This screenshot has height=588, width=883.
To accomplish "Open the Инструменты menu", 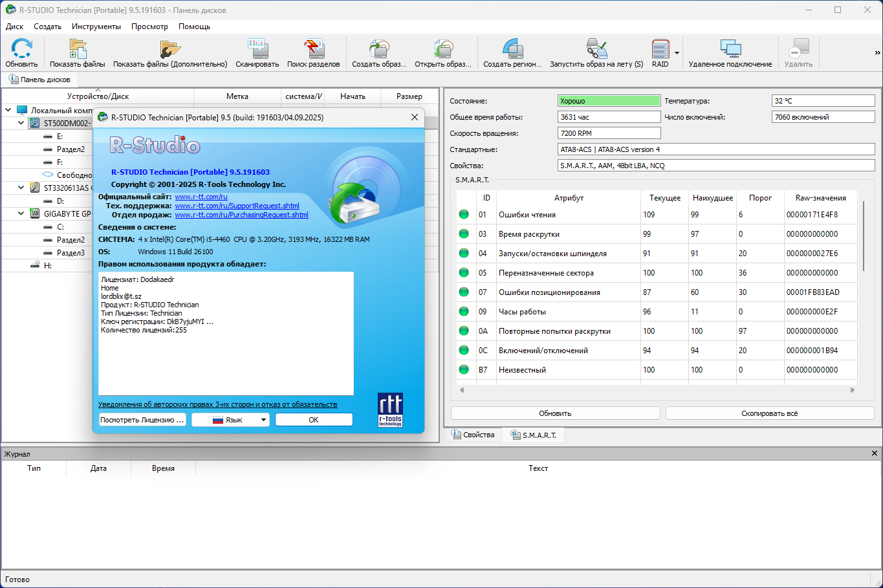I will [x=96, y=27].
